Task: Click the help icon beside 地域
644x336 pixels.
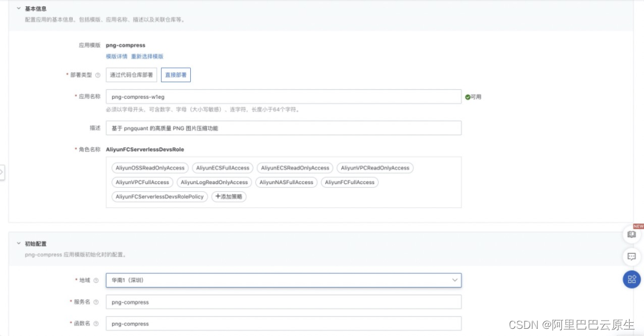Action: (96, 281)
